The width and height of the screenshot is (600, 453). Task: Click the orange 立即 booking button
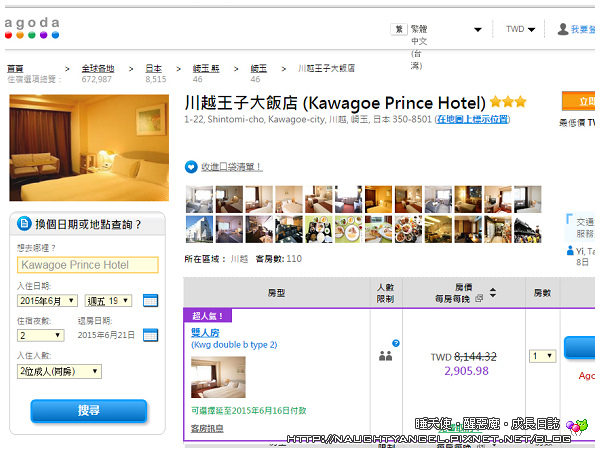578,101
